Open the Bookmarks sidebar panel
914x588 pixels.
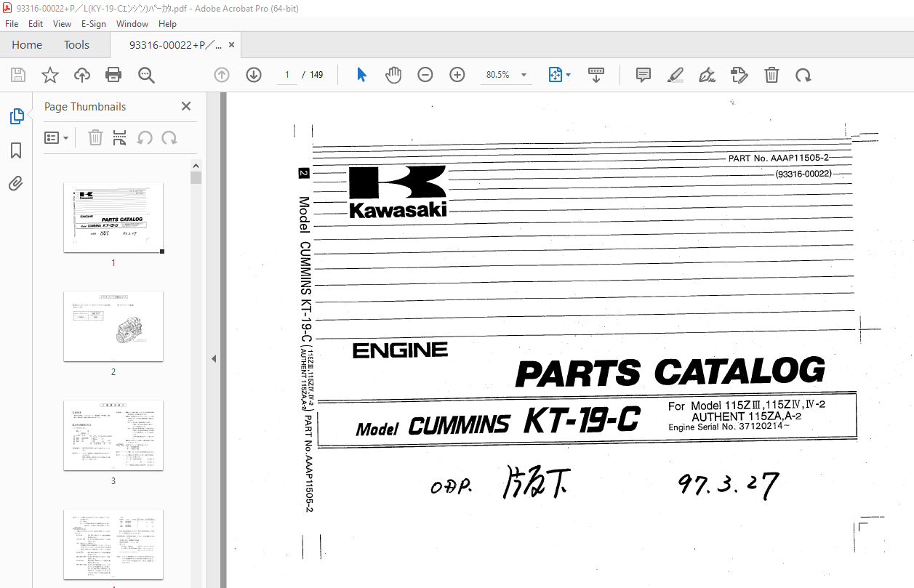tap(16, 150)
